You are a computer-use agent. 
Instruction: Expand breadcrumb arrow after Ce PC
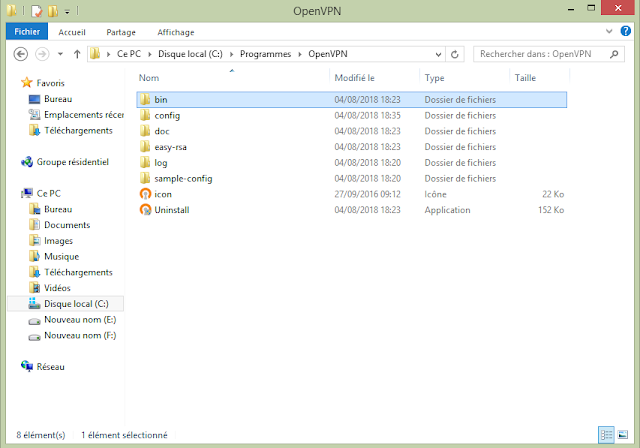(150, 54)
